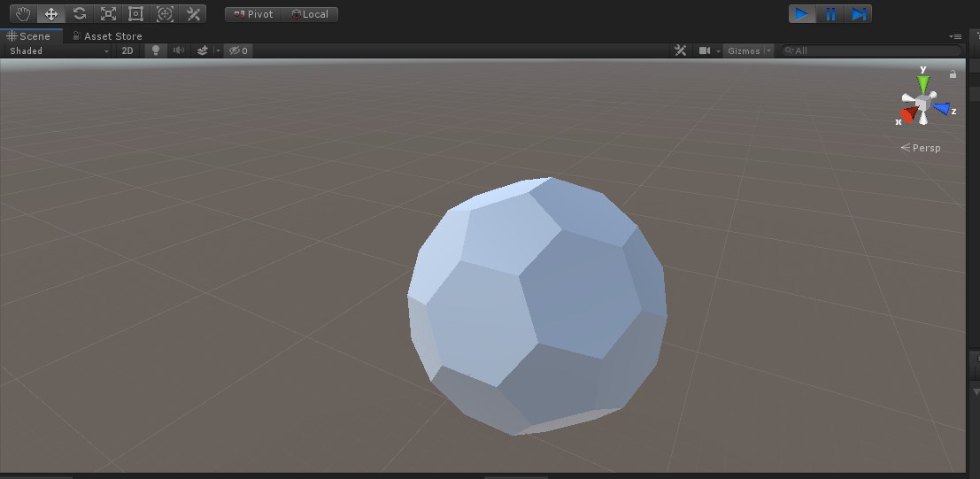Viewport: 980px width, 479px height.
Task: Open the Shaded draw mode dropdown
Action: (58, 50)
